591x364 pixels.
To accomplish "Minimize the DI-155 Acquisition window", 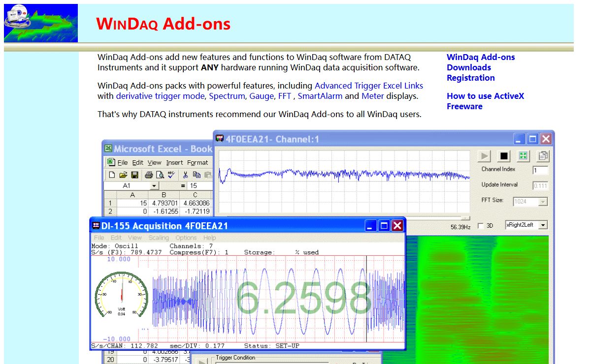I will 371,226.
